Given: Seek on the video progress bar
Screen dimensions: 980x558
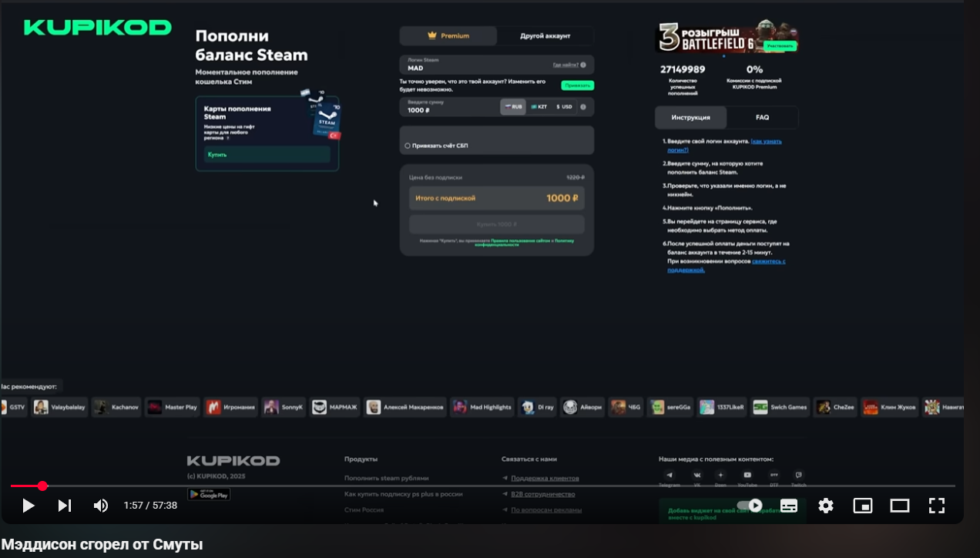Looking at the screenshot, I should click(x=482, y=486).
